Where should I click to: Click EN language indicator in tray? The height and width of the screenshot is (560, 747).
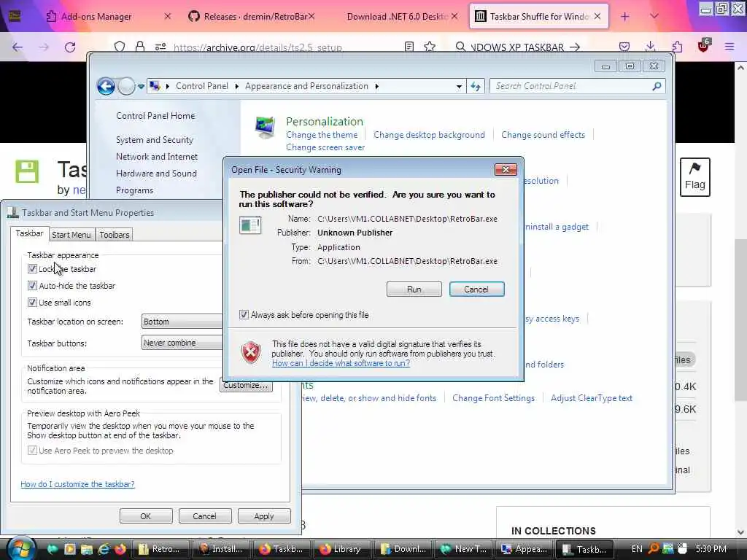(x=637, y=549)
